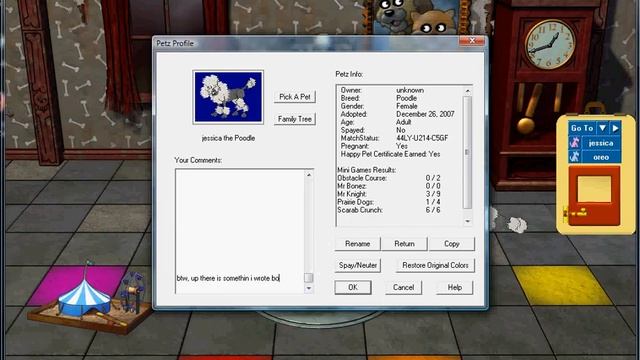Click the comments box scroll up arrow

(309, 175)
